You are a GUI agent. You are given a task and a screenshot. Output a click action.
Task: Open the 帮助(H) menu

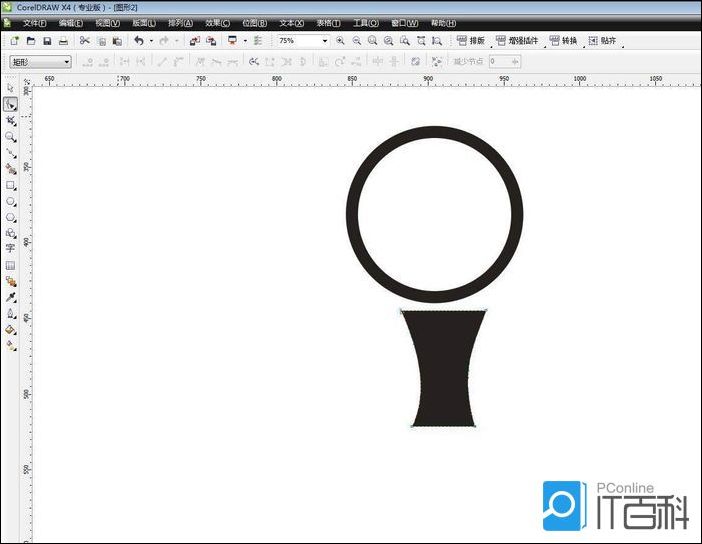point(443,23)
